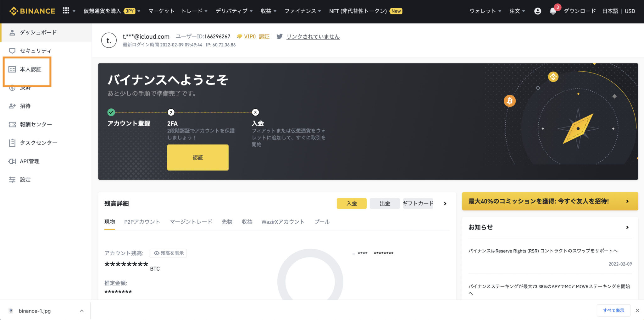Change currency via USD
The image size is (644, 320).
(630, 11)
